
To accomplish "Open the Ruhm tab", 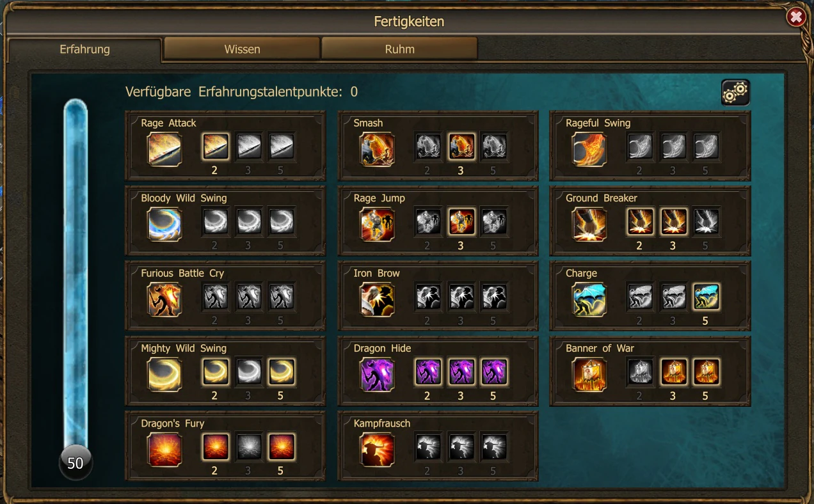I will point(399,49).
